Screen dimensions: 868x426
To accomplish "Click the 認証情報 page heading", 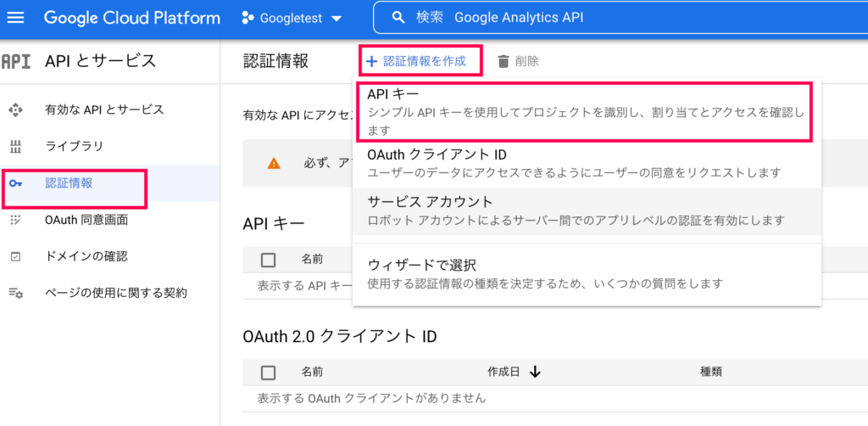I will coord(275,61).
